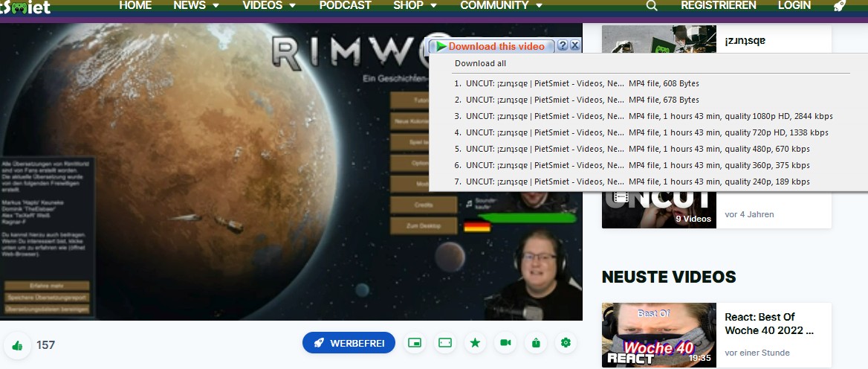Image resolution: width=868 pixels, height=369 pixels.
Task: Click the green play arrow on download bar
Action: pyautogui.click(x=441, y=47)
